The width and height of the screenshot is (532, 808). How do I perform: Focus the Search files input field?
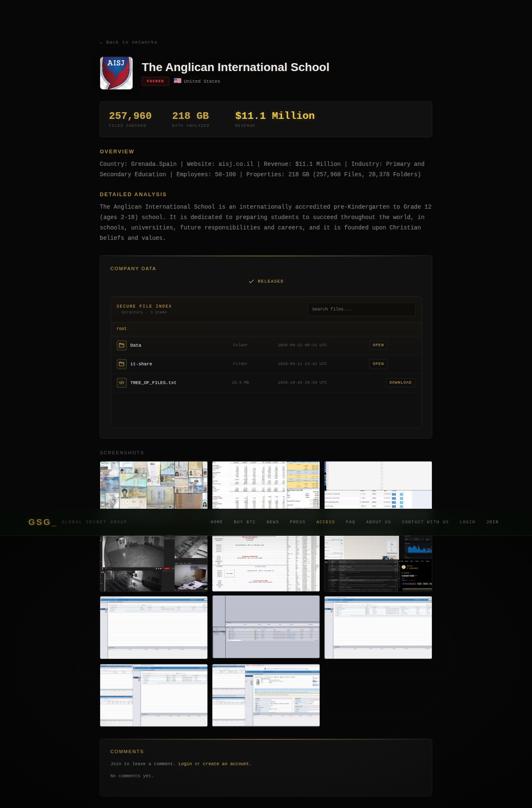pyautogui.click(x=362, y=309)
